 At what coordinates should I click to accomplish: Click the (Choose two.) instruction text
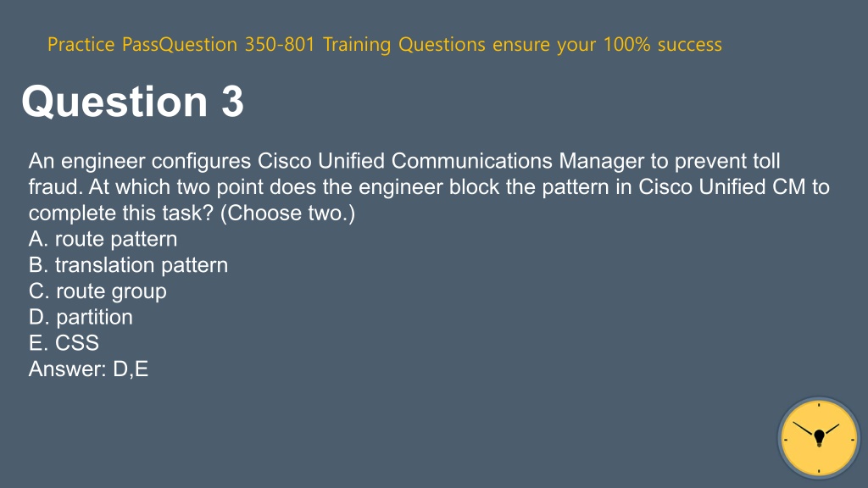click(288, 213)
